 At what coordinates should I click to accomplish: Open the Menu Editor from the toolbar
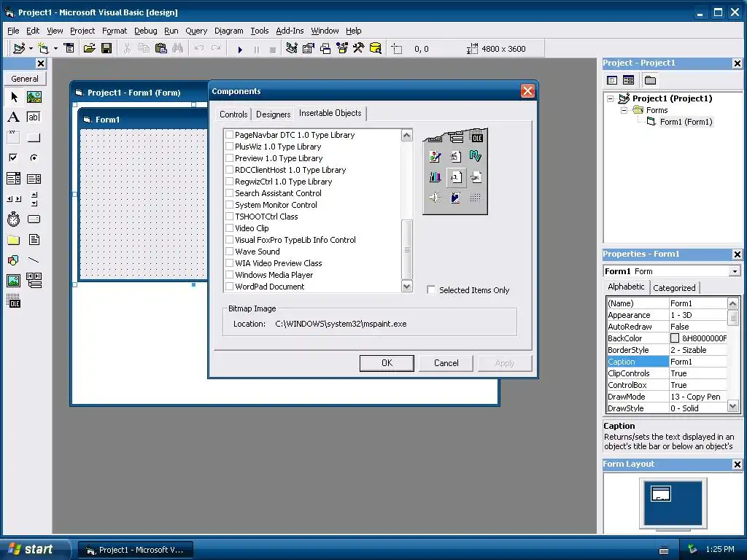pos(69,48)
